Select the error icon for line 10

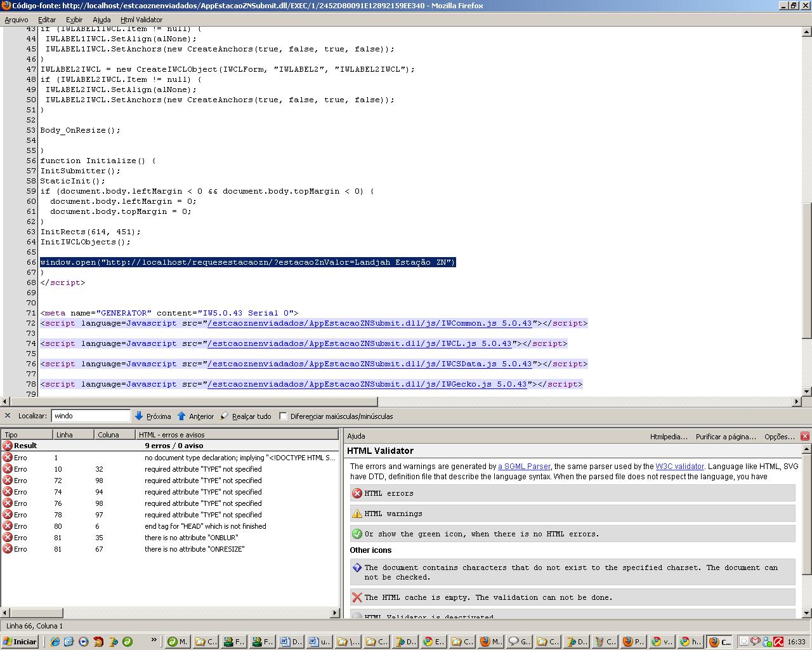[8, 469]
